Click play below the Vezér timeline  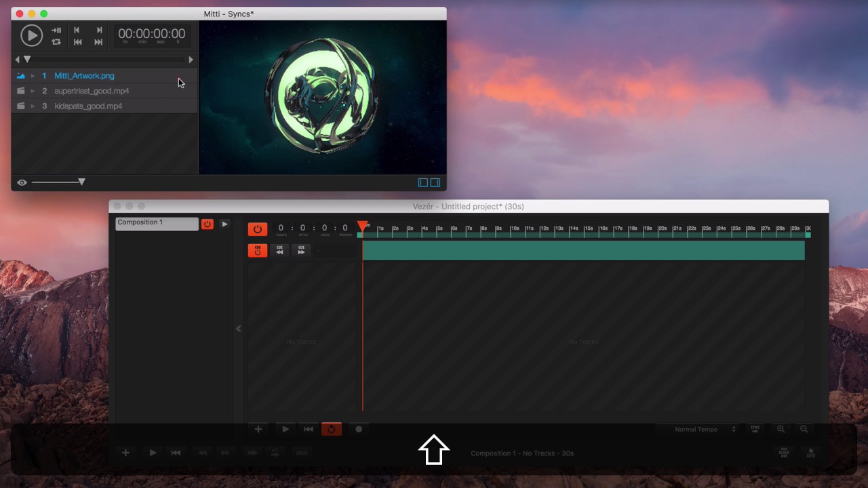point(285,429)
